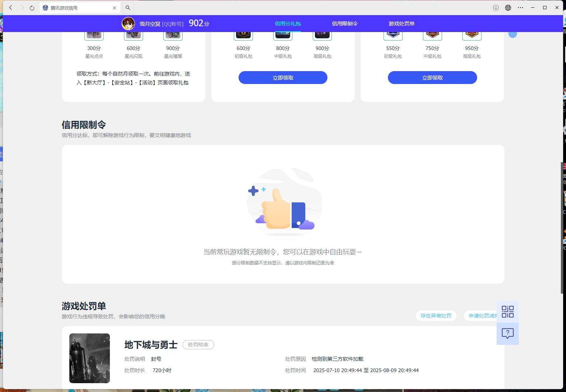Image resolution: width=566 pixels, height=392 pixels.
Task: Click the 950分 高级礼包 icon
Action: click(472, 36)
